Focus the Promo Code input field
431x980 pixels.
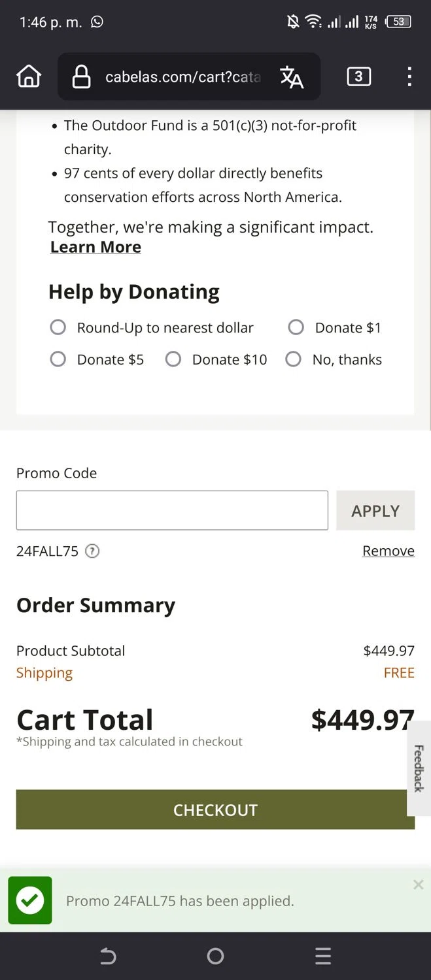coord(172,510)
